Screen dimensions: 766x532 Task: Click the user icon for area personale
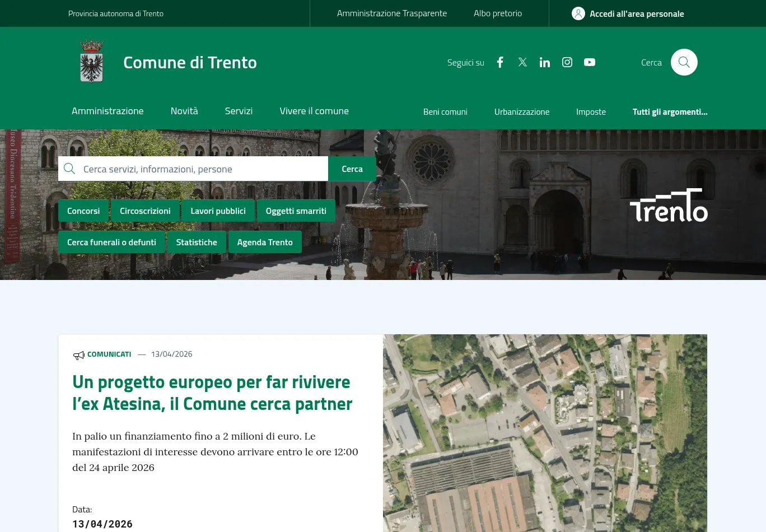pyautogui.click(x=578, y=13)
